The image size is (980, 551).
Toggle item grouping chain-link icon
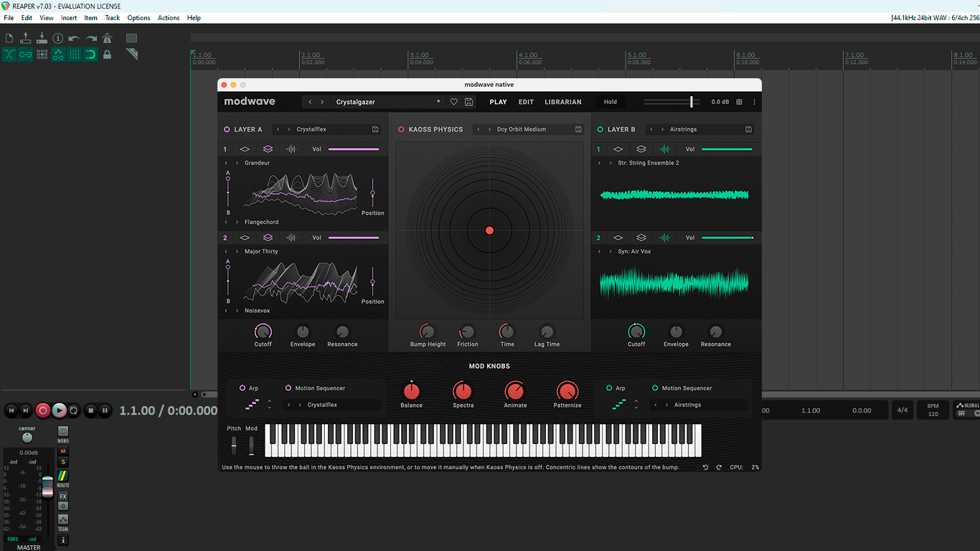[x=26, y=55]
